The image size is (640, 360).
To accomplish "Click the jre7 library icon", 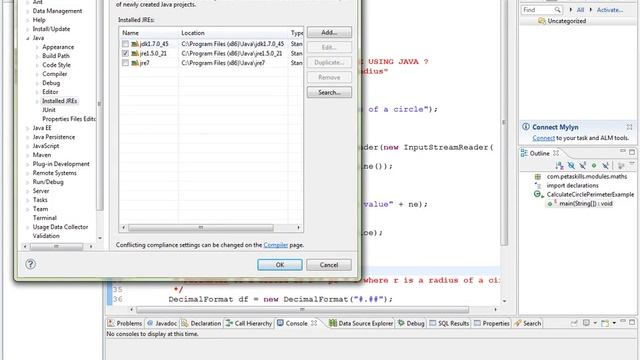I will click(x=135, y=63).
